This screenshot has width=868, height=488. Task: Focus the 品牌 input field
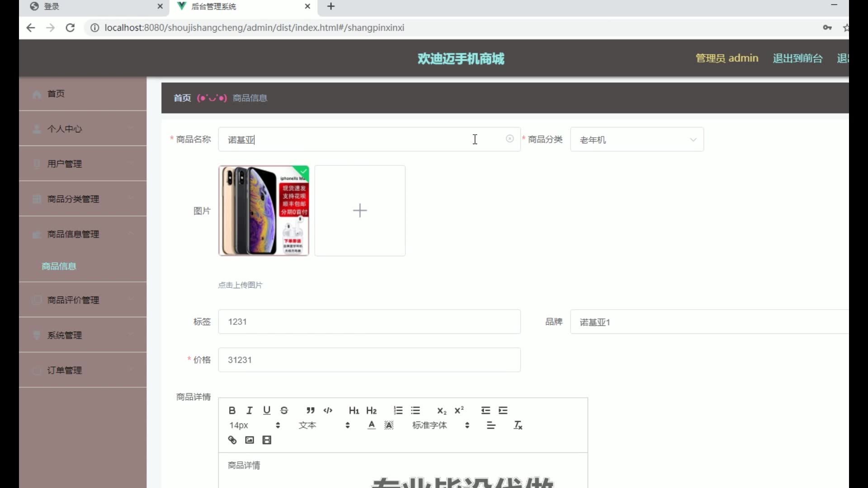pyautogui.click(x=709, y=322)
